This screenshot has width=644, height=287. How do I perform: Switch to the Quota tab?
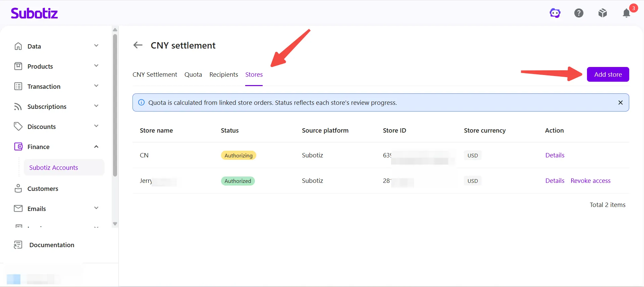193,74
